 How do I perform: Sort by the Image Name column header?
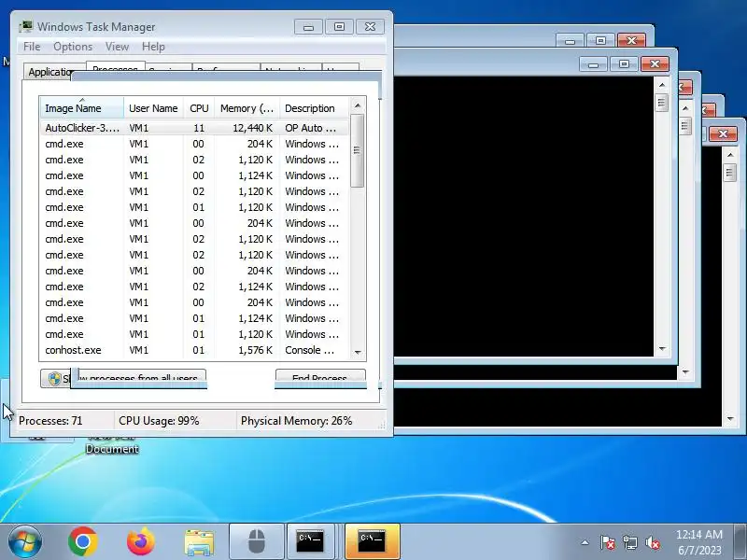(x=82, y=108)
